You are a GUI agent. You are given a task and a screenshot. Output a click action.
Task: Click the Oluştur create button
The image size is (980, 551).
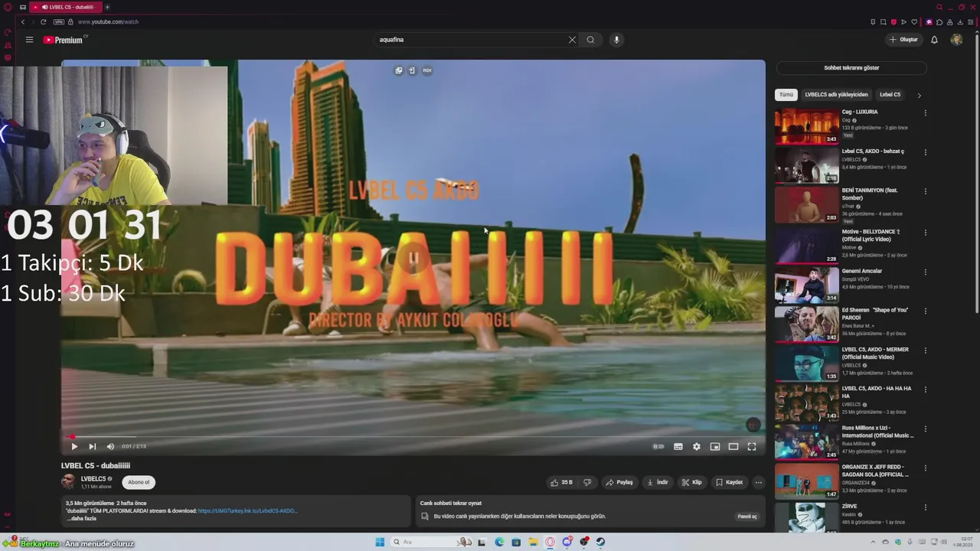click(x=903, y=40)
